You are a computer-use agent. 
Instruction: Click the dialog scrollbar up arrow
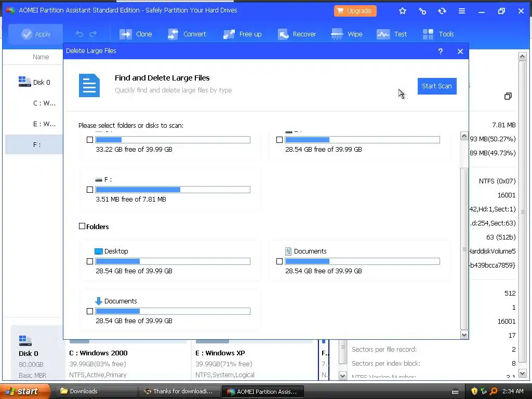[x=464, y=136]
